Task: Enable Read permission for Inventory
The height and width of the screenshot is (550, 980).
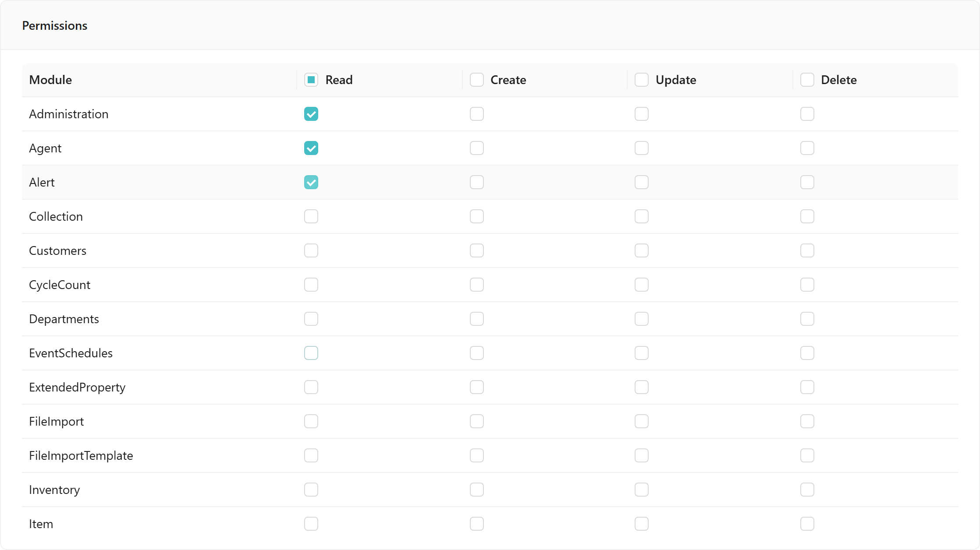Action: 311,490
